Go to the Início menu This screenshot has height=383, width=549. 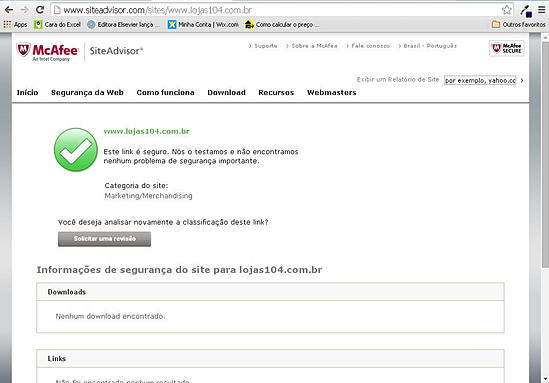pyautogui.click(x=28, y=92)
